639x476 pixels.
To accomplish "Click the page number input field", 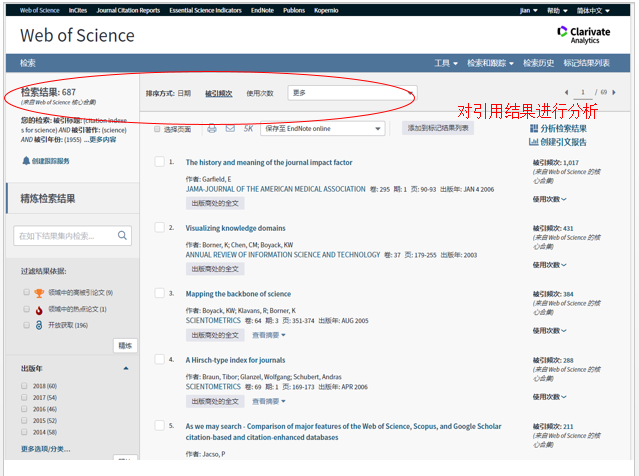I will click(x=583, y=93).
